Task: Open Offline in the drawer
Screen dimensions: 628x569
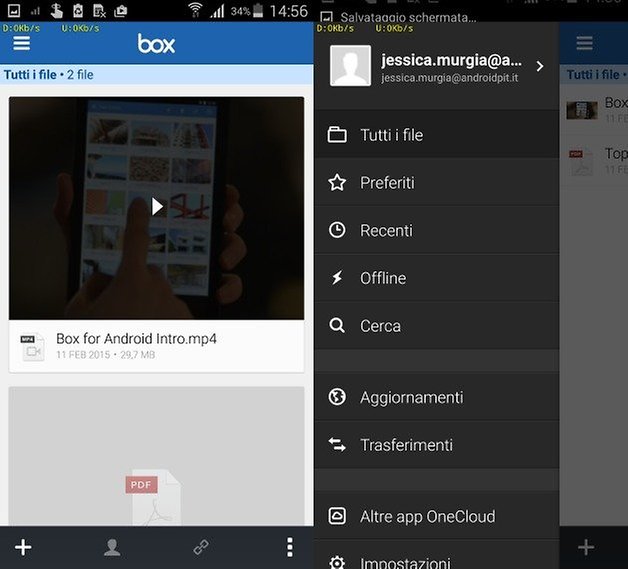Action: [437, 278]
